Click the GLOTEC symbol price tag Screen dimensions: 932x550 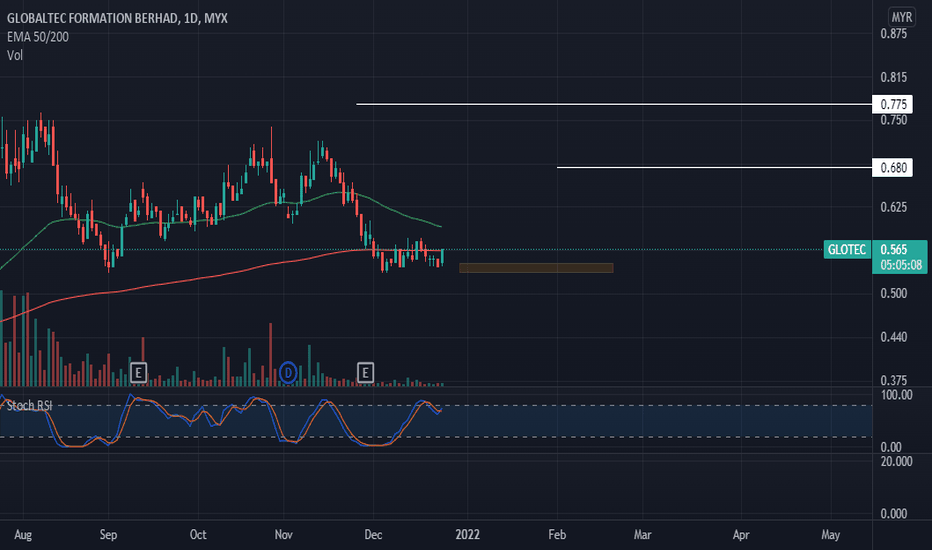pos(847,249)
